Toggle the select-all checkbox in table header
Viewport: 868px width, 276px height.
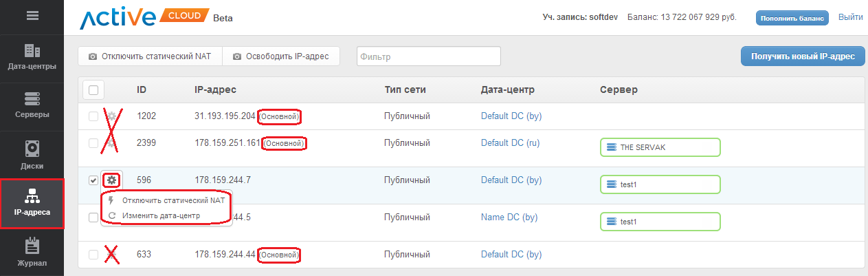tap(93, 89)
